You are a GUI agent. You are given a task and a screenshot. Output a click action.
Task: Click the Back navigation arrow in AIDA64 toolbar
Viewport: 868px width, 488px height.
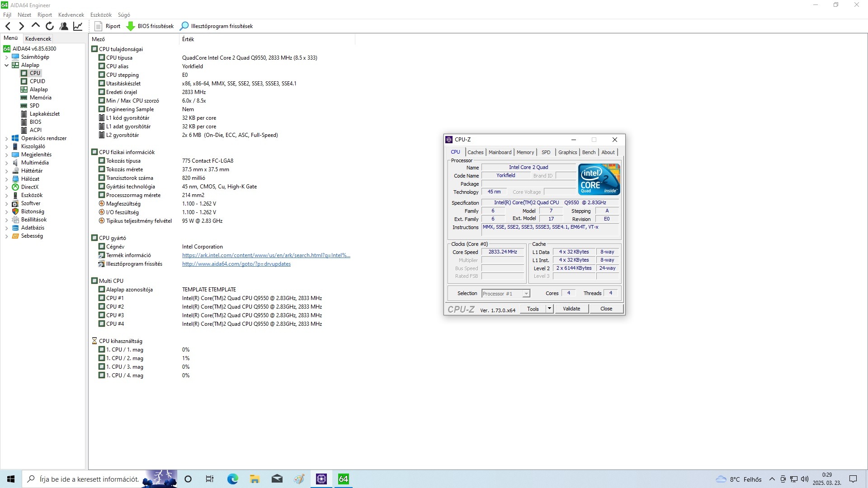[8, 26]
